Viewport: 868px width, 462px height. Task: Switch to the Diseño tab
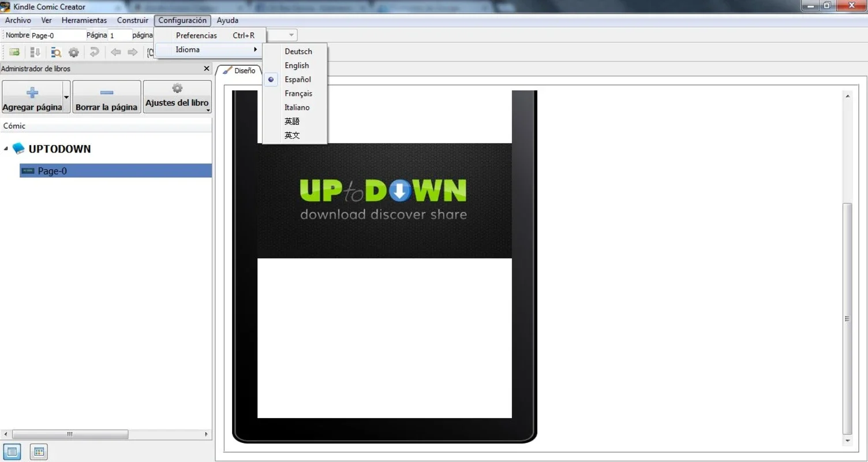coord(239,70)
